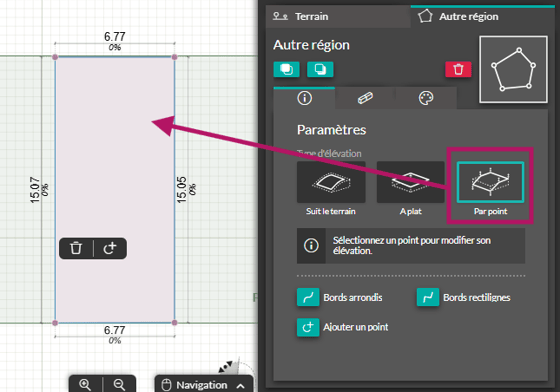Zoom out with the magnifier minus

point(119,385)
